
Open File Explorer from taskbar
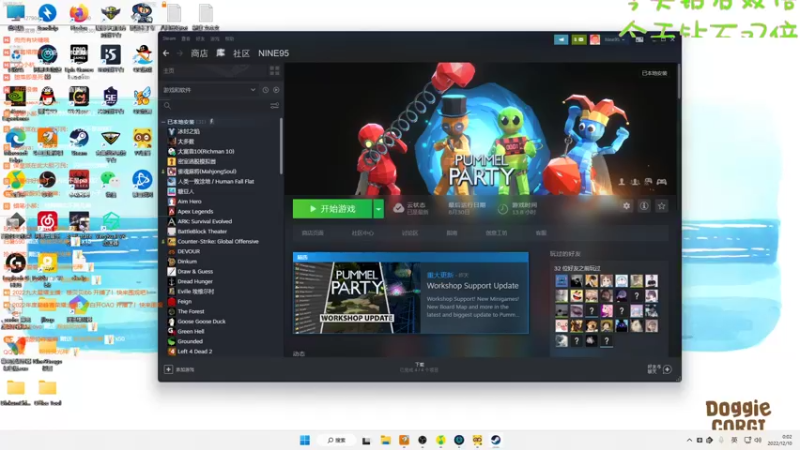click(x=386, y=440)
